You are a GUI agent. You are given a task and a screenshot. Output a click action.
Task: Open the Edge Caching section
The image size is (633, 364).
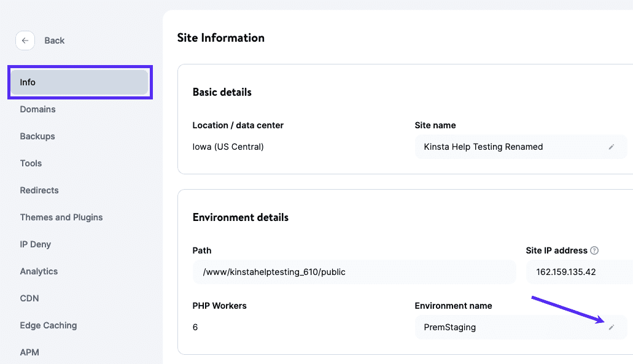coord(48,325)
